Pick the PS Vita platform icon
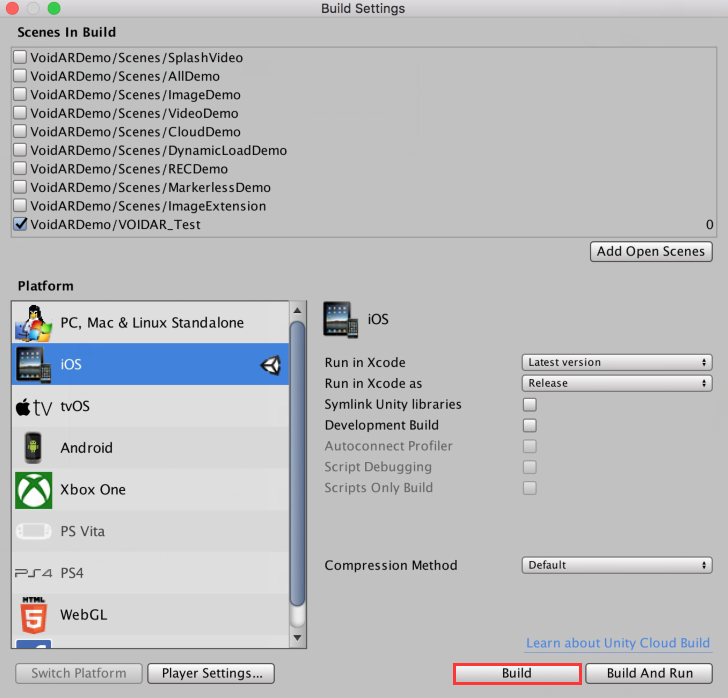The height and width of the screenshot is (698, 728). (34, 531)
